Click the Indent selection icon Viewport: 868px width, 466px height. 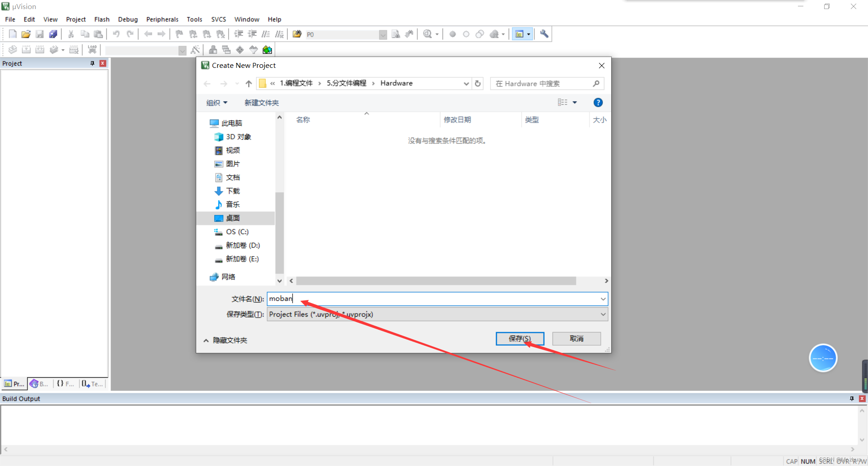pos(239,34)
